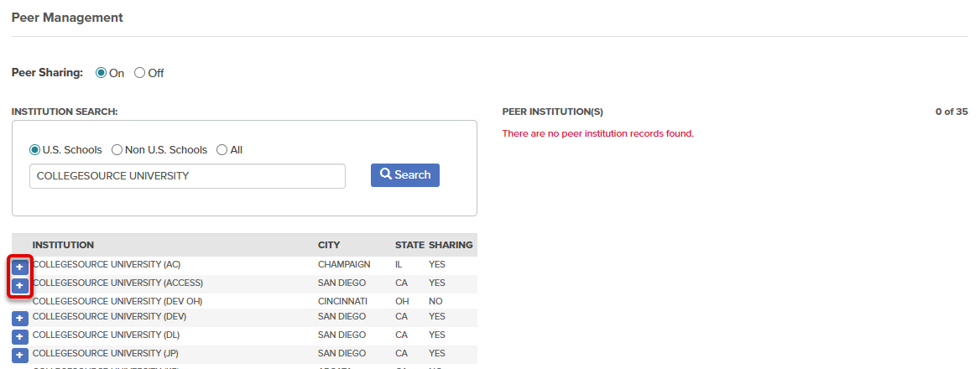Click the PEER INSTITUTION(S) heading
The image size is (980, 369).
(552, 112)
